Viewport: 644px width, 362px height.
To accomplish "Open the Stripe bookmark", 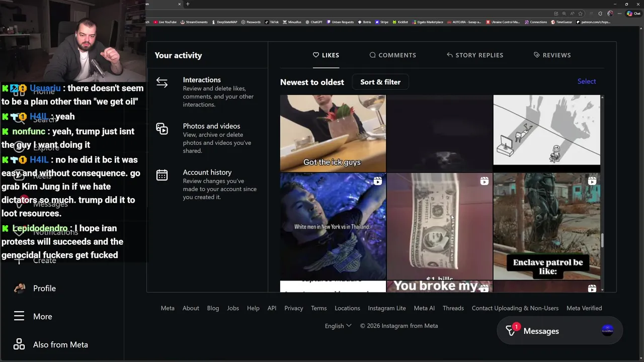I will tap(381, 22).
